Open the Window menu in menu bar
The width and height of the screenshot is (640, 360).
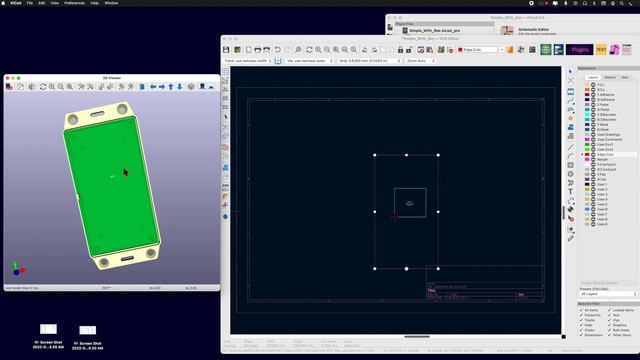[x=111, y=3]
